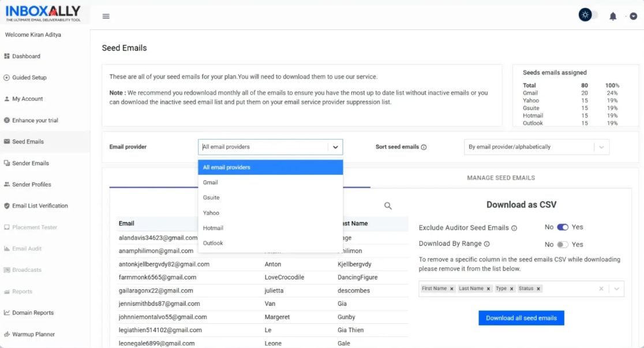Image resolution: width=644 pixels, height=348 pixels.
Task: Click the LoveCrocodile first name cell
Action: click(x=284, y=278)
